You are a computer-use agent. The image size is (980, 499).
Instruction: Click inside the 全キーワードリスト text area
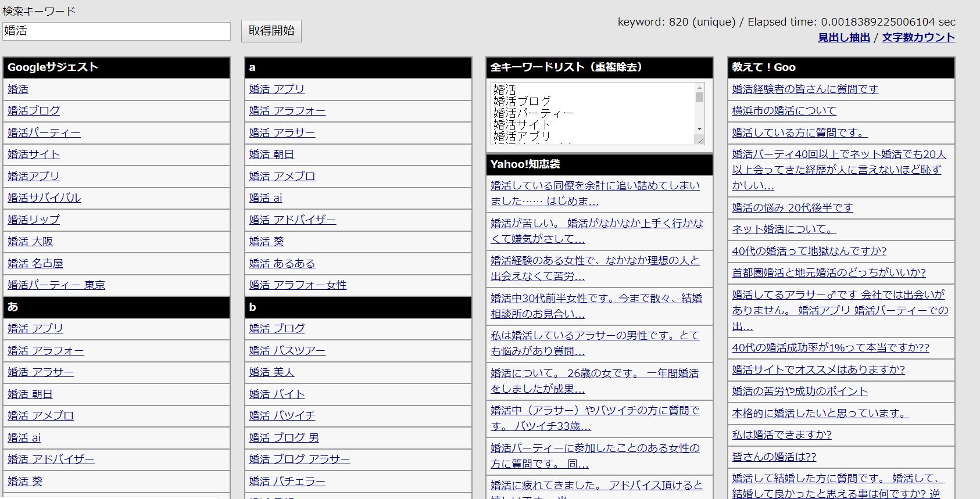click(593, 113)
